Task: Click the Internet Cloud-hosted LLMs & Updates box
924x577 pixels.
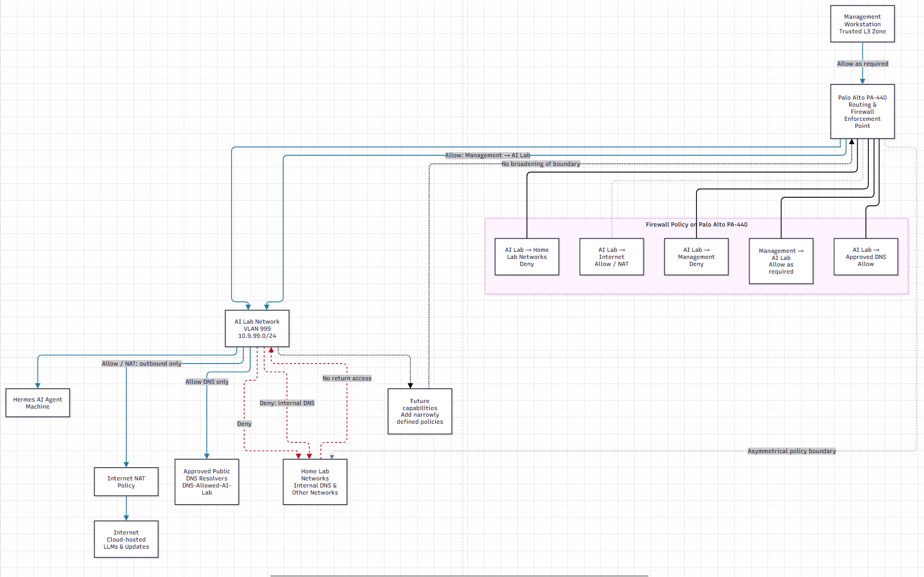Action: click(x=126, y=540)
